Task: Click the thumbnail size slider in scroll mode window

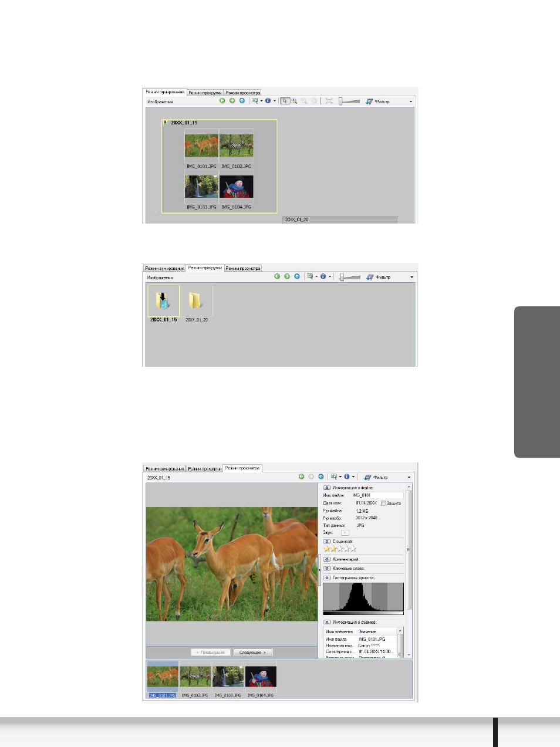Action: pyautogui.click(x=350, y=276)
